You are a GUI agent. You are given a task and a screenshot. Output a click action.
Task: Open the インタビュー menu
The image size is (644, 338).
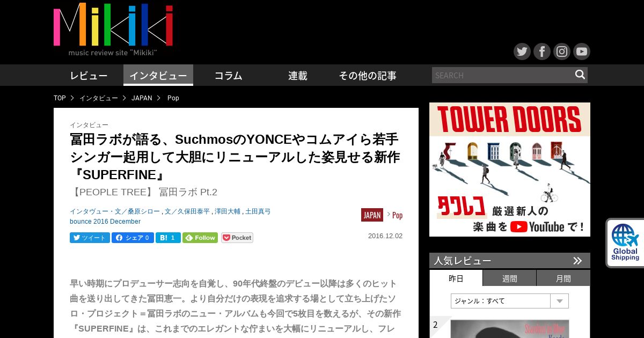(158, 76)
